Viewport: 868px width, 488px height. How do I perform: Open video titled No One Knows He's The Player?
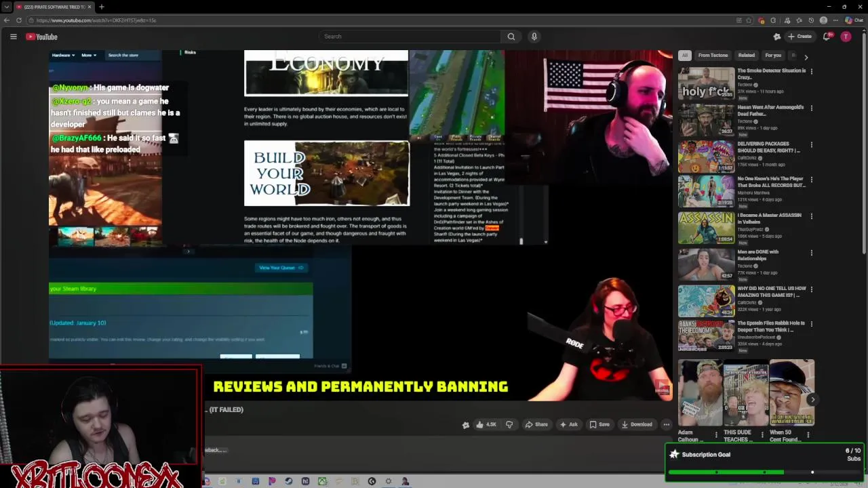coord(771,182)
